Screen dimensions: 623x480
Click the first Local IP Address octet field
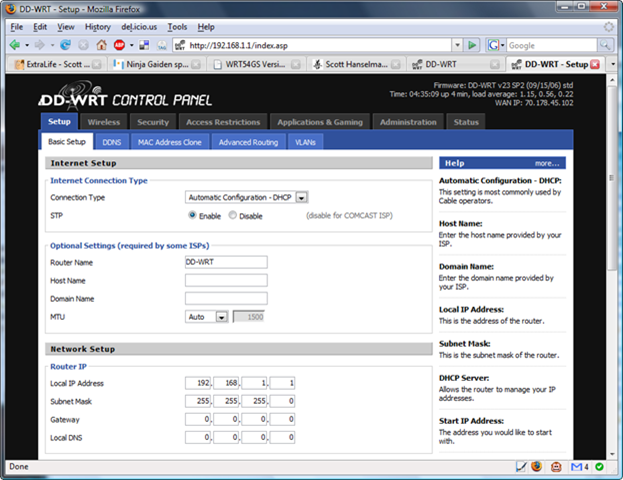pos(199,383)
